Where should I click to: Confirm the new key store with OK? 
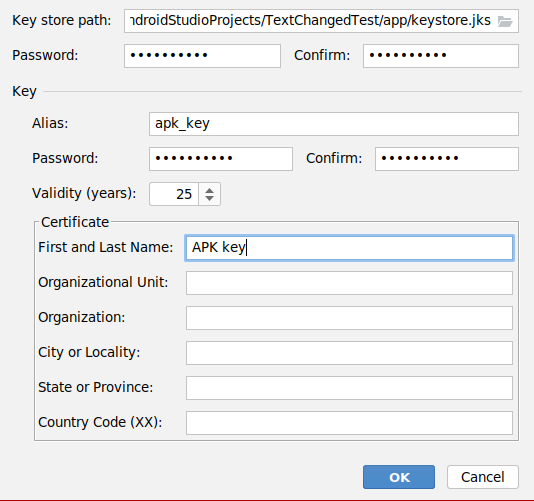click(x=399, y=477)
